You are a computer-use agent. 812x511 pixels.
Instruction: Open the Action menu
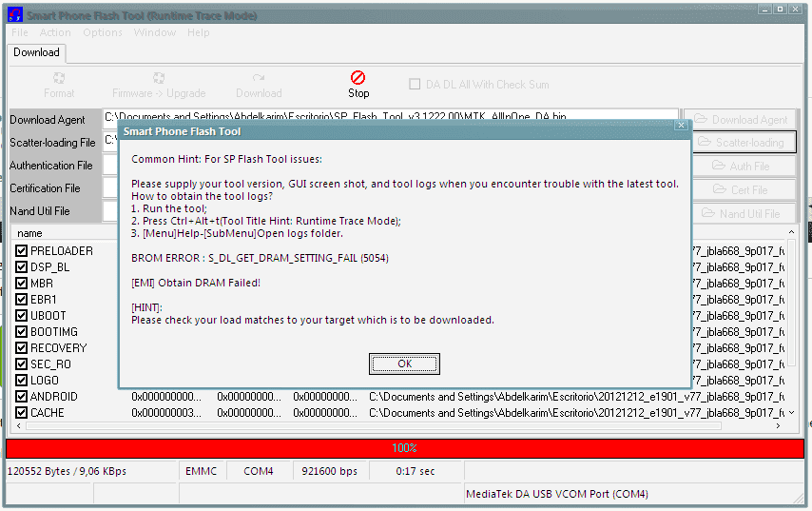click(x=55, y=32)
